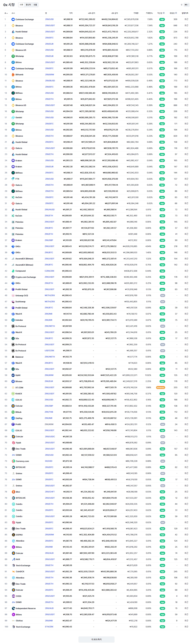The height and width of the screenshot is (644, 191).
Task: Click the Currency.com logo icon
Action: pos(13,461)
